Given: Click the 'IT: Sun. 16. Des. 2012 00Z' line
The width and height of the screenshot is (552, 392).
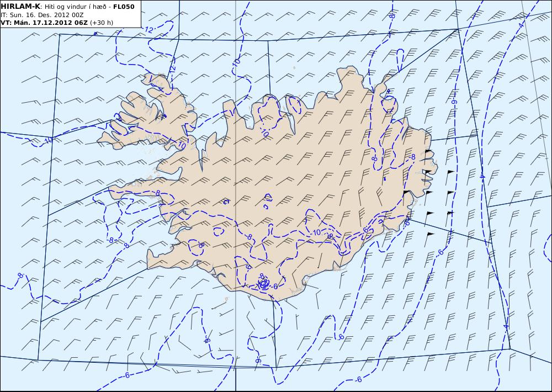Looking at the screenshot, I should tap(42, 15).
